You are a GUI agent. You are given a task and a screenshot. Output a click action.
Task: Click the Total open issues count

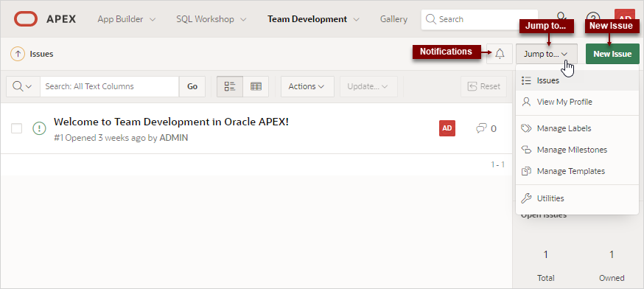click(x=545, y=255)
